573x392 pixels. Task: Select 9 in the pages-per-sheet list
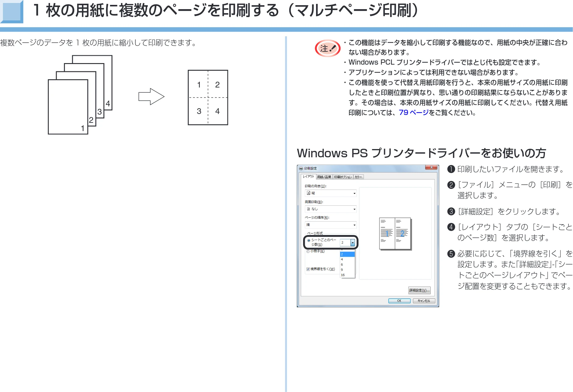[x=347, y=270]
